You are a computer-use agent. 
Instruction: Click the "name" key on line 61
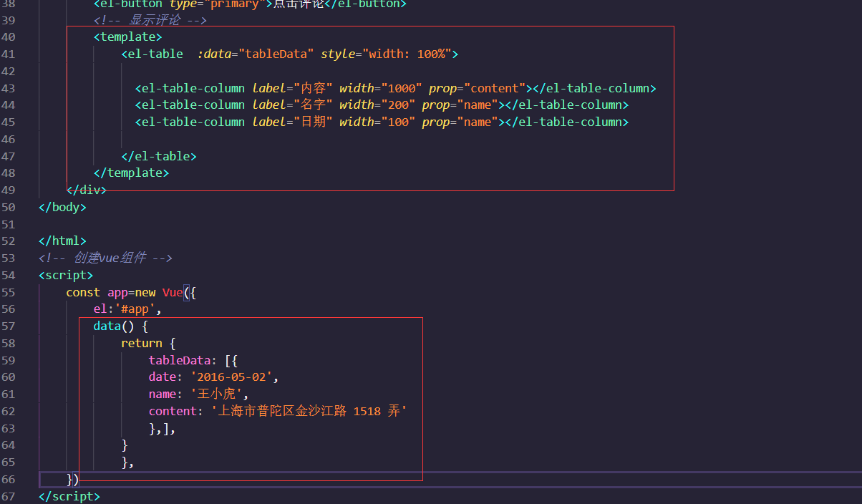163,394
